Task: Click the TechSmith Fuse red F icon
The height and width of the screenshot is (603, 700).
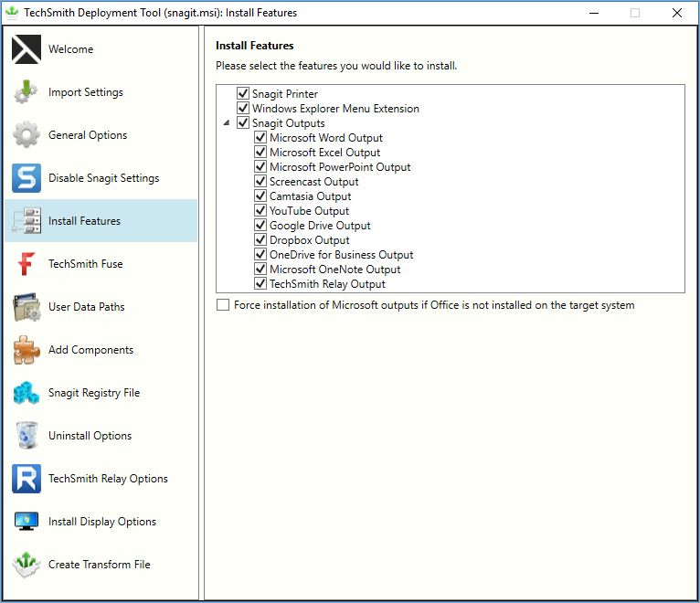Action: click(x=27, y=263)
